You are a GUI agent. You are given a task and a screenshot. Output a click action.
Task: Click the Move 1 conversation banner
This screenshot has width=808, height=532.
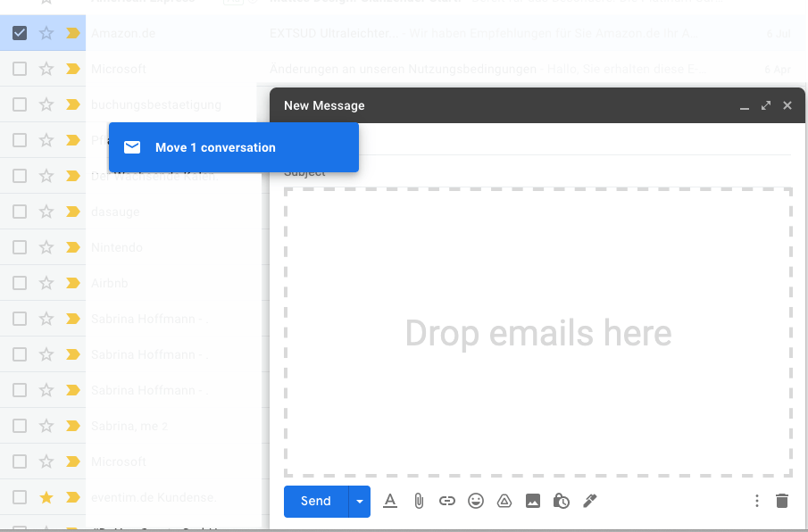click(x=233, y=147)
